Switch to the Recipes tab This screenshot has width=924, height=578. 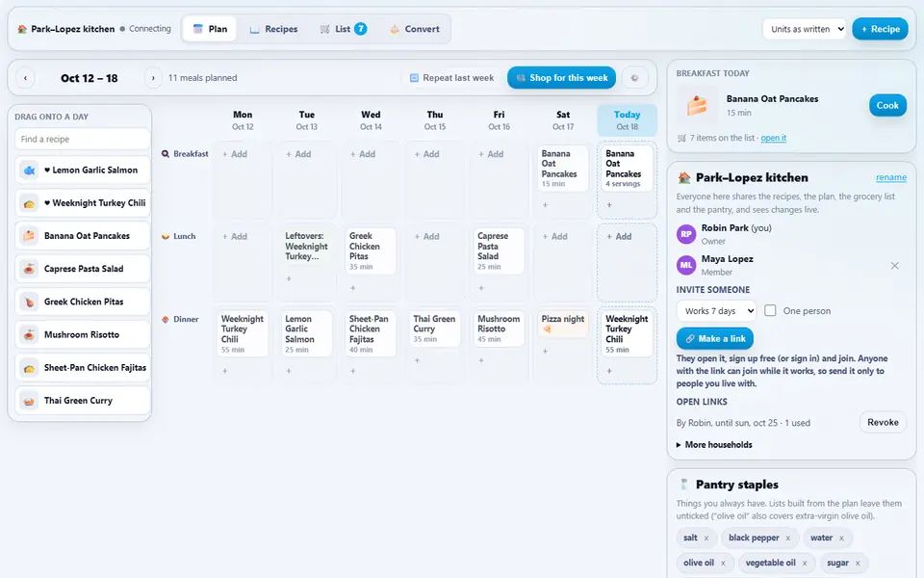[x=274, y=29]
